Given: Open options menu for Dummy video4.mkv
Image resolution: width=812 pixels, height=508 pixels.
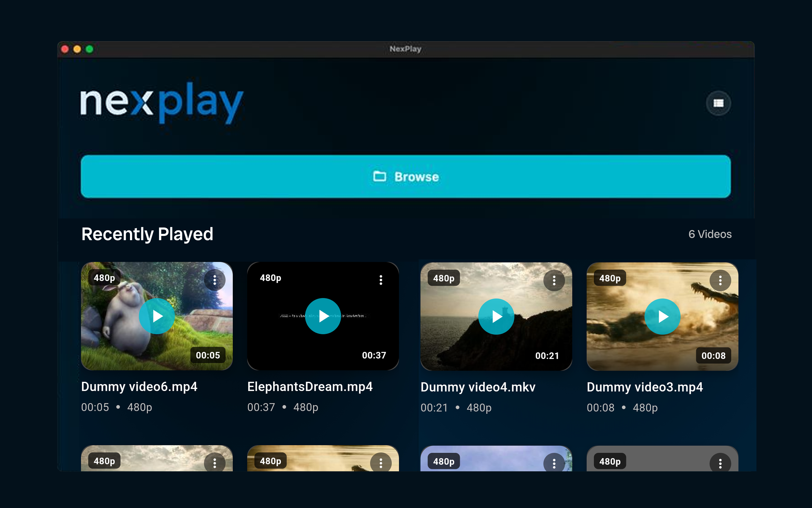Looking at the screenshot, I should 554,281.
